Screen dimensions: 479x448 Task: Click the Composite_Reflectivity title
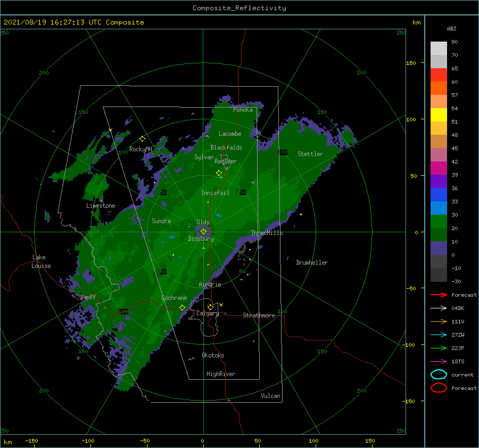pyautogui.click(x=240, y=8)
